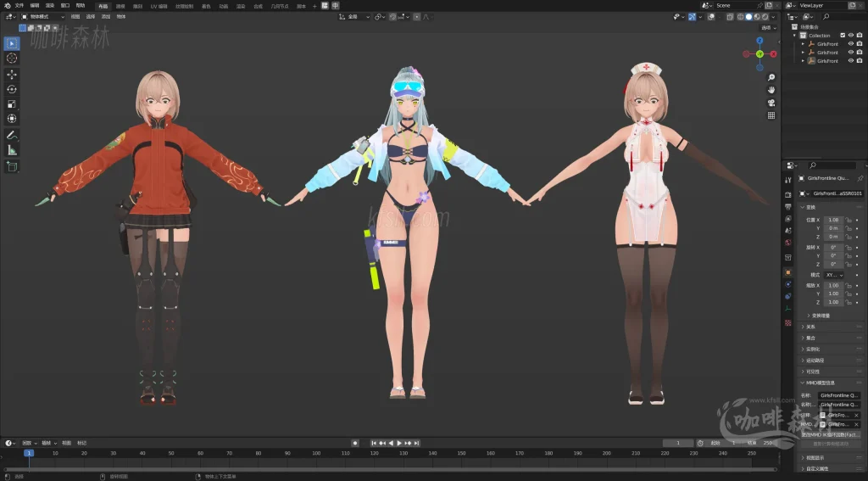Select the combined Transform tool
The width and height of the screenshot is (868, 481).
[12, 119]
